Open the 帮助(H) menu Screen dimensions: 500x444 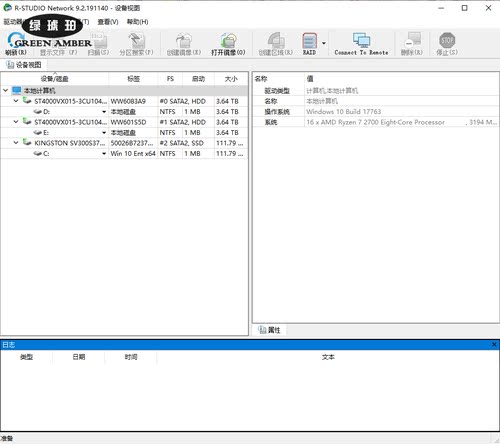[x=137, y=22]
